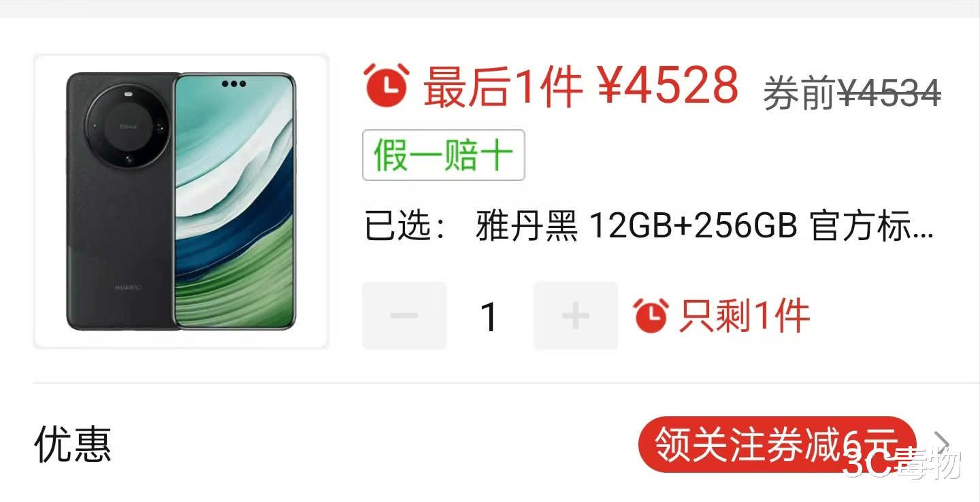Click the alarm clock icon beside 最后1件

(x=386, y=86)
